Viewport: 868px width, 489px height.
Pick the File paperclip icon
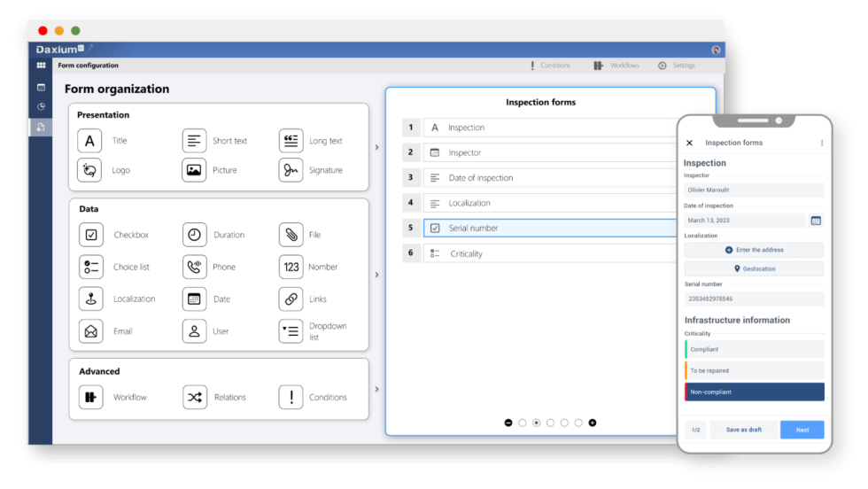tap(291, 235)
